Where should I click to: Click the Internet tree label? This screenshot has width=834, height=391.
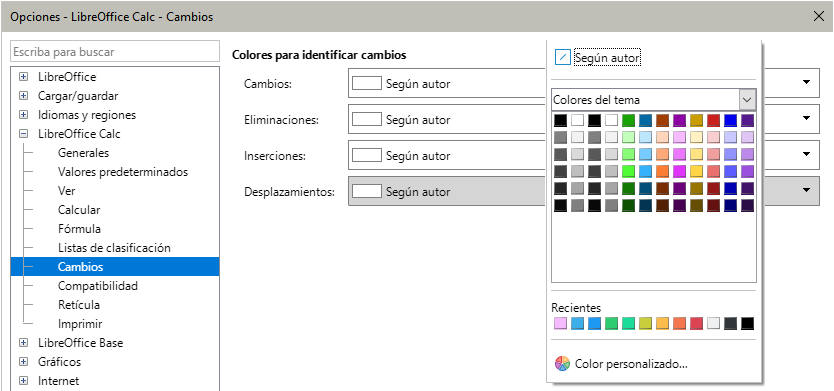point(59,381)
